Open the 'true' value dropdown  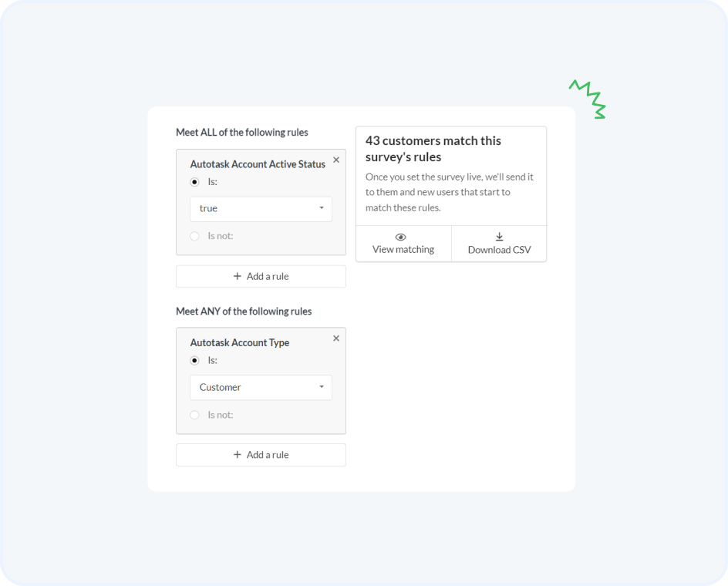(x=261, y=209)
